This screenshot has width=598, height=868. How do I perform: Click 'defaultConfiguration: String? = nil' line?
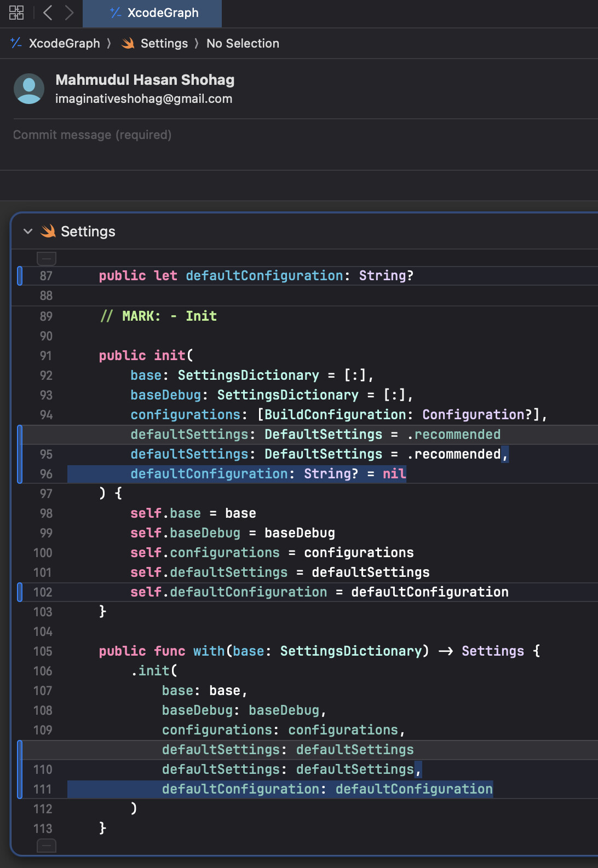pos(268,474)
